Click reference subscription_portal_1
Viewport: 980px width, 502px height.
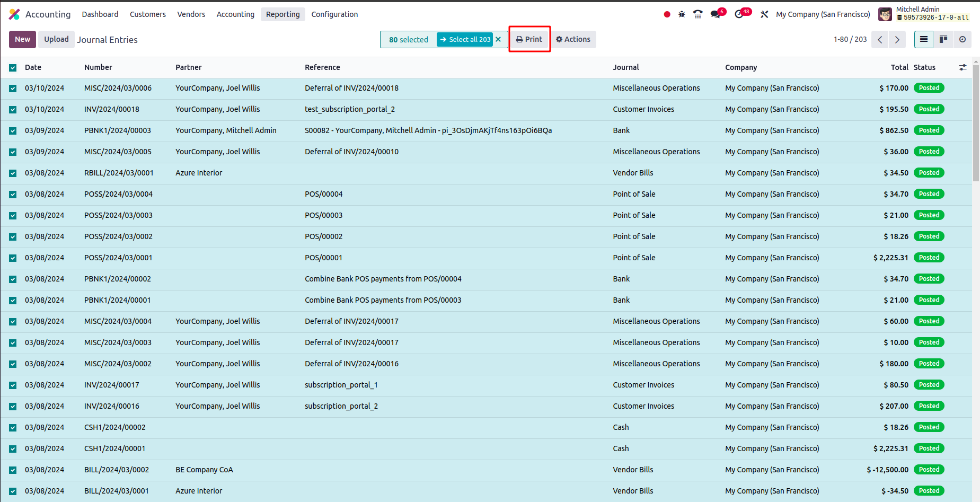(341, 385)
